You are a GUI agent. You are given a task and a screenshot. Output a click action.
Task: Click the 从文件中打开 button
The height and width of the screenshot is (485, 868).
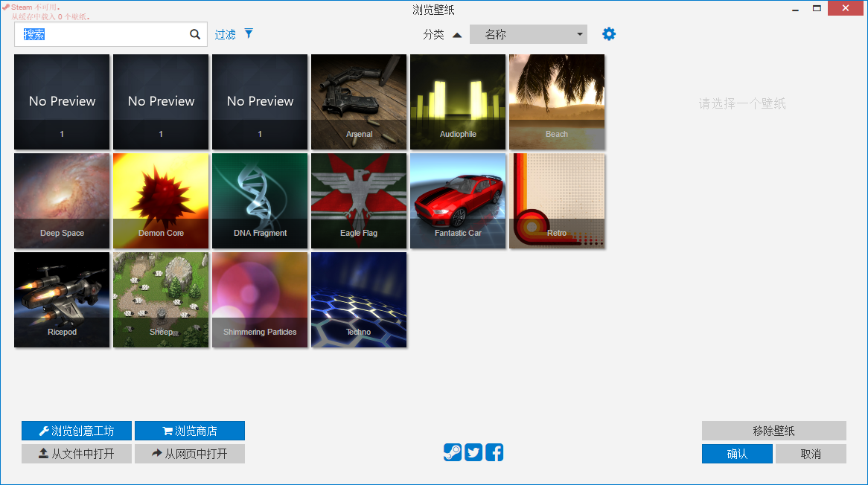(77, 453)
